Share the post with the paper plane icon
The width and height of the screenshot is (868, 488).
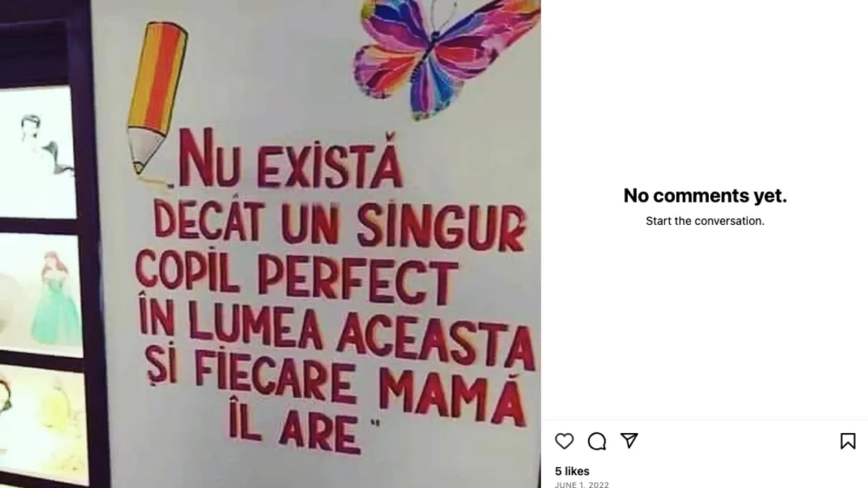pyautogui.click(x=629, y=440)
